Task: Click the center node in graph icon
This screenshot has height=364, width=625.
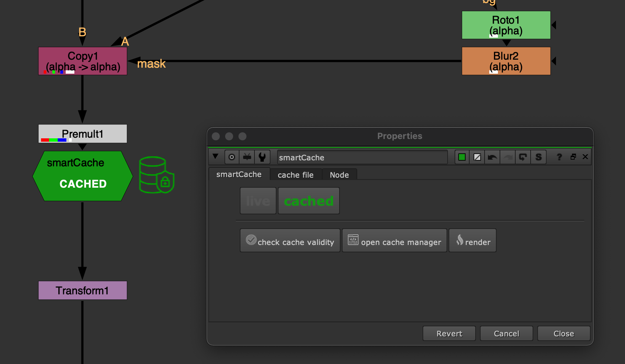Action: 232,157
